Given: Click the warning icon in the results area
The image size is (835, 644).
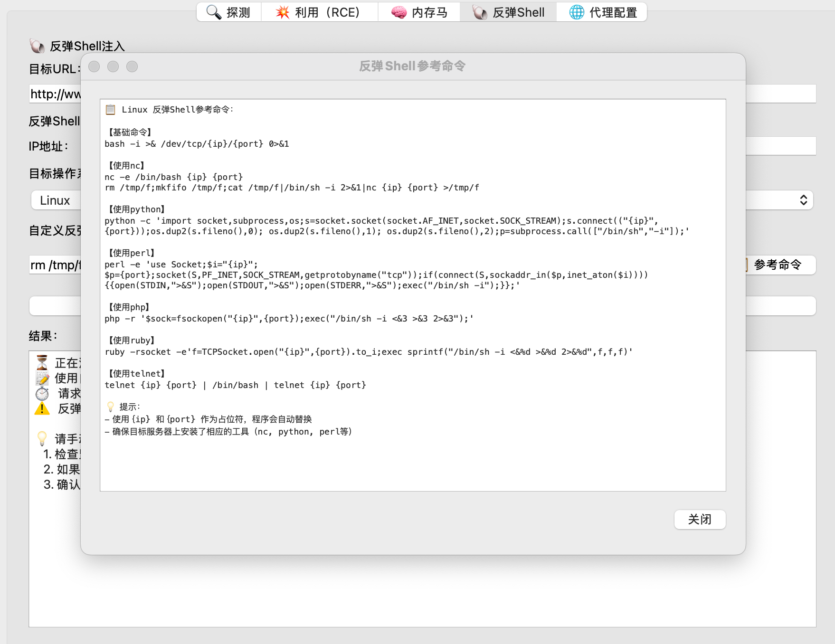Looking at the screenshot, I should pos(42,409).
